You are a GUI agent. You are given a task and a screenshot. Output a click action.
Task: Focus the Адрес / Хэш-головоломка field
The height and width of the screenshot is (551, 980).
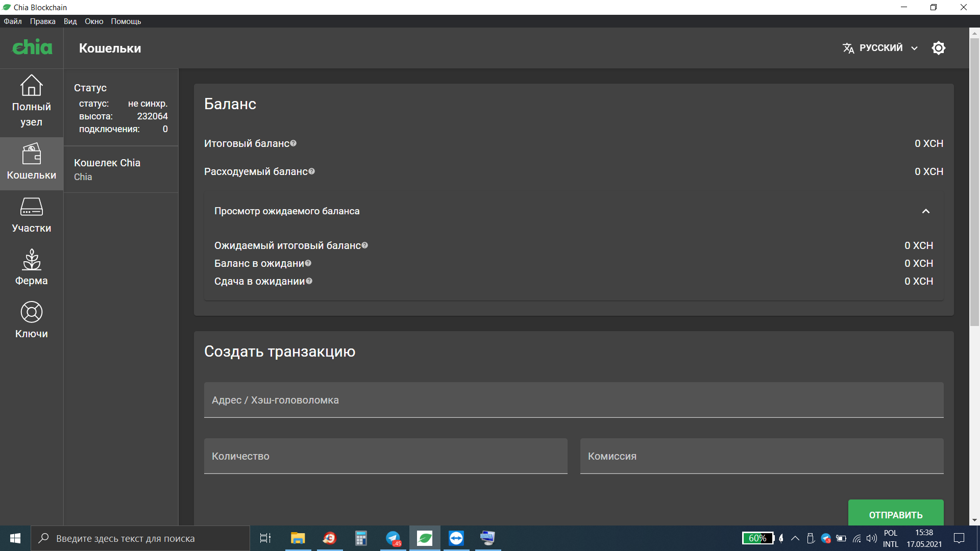(x=574, y=400)
